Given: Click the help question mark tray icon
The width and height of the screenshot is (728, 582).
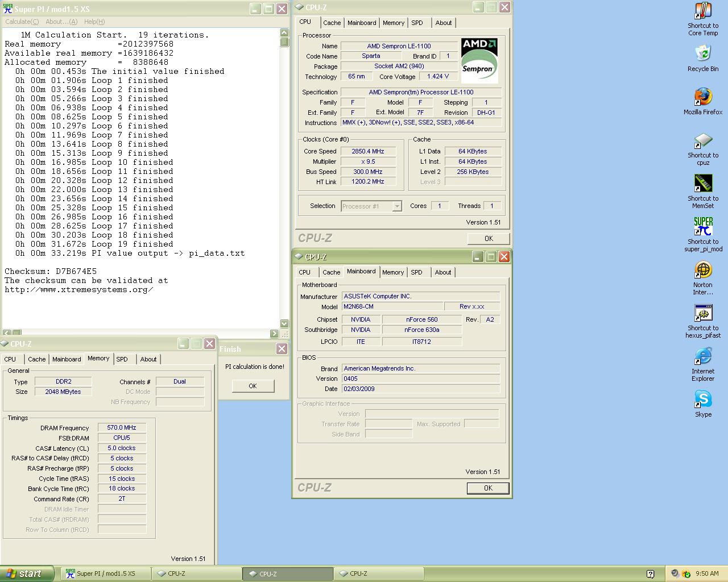Looking at the screenshot, I should click(x=650, y=574).
